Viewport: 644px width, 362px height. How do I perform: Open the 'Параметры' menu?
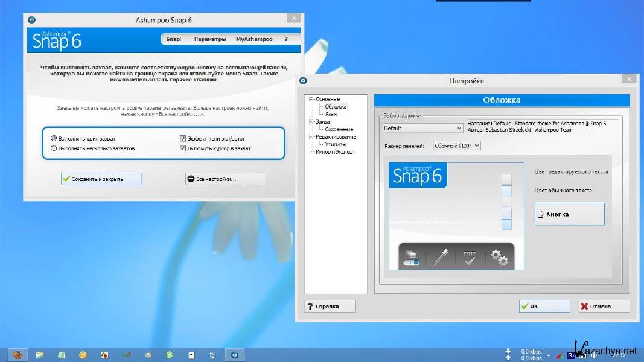pyautogui.click(x=209, y=39)
